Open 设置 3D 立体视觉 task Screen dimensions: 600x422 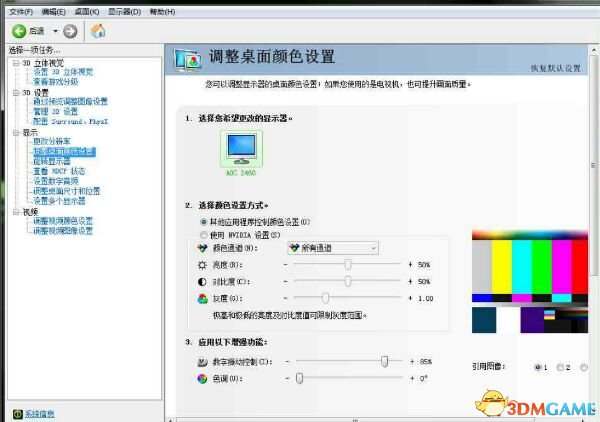coord(63,72)
